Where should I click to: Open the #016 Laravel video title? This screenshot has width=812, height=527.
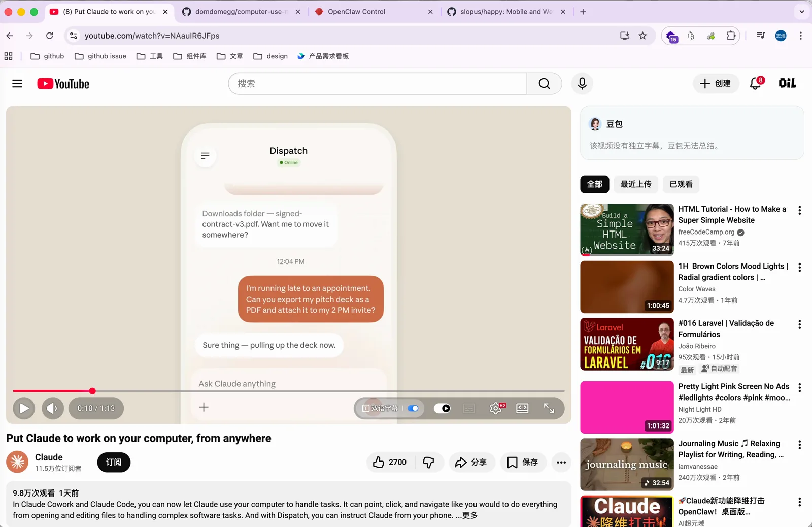coord(726,328)
